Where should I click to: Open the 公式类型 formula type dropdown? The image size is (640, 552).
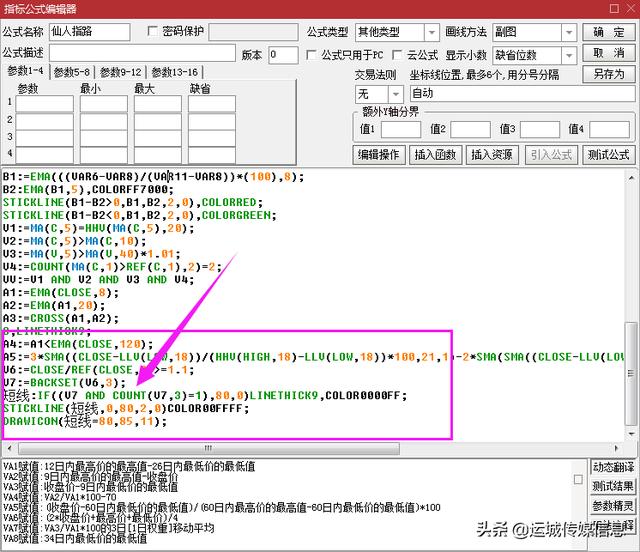(431, 32)
